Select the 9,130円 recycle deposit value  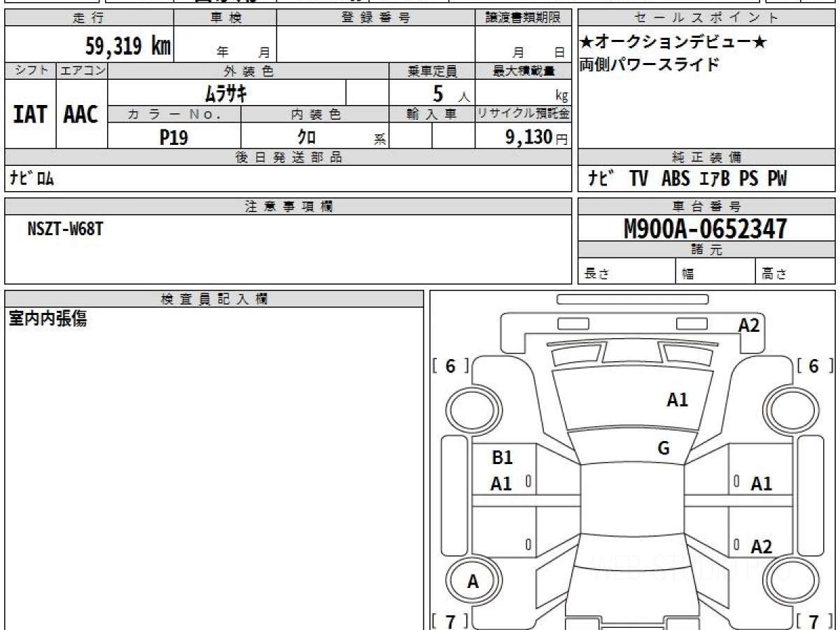click(x=537, y=137)
